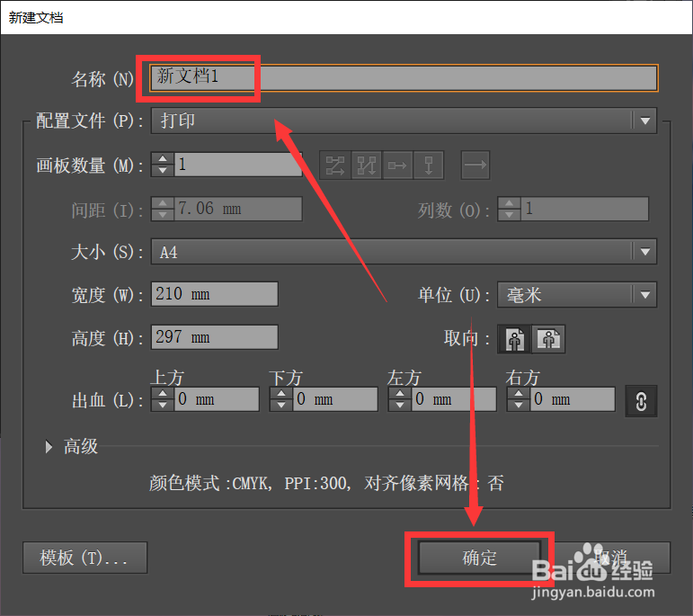Open the 模板 (T)... templates button
Image resolution: width=693 pixels, height=616 pixels.
84,558
